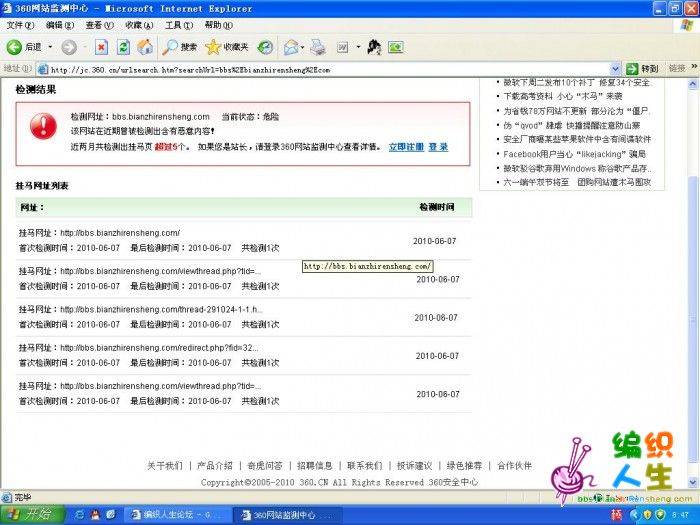The height and width of the screenshot is (525, 700).
Task: Go to the Home page icon
Action: pos(145,47)
